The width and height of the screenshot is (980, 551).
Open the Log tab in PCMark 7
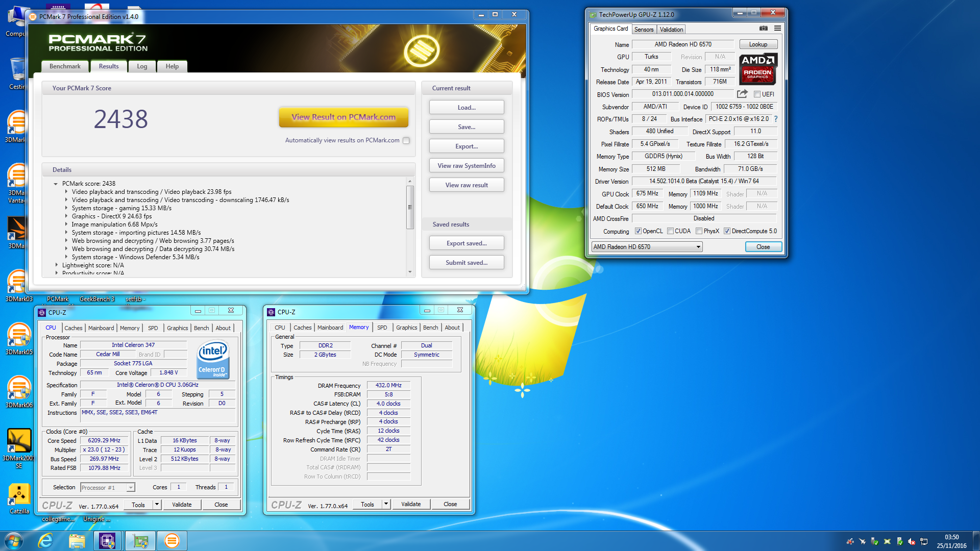coord(142,66)
